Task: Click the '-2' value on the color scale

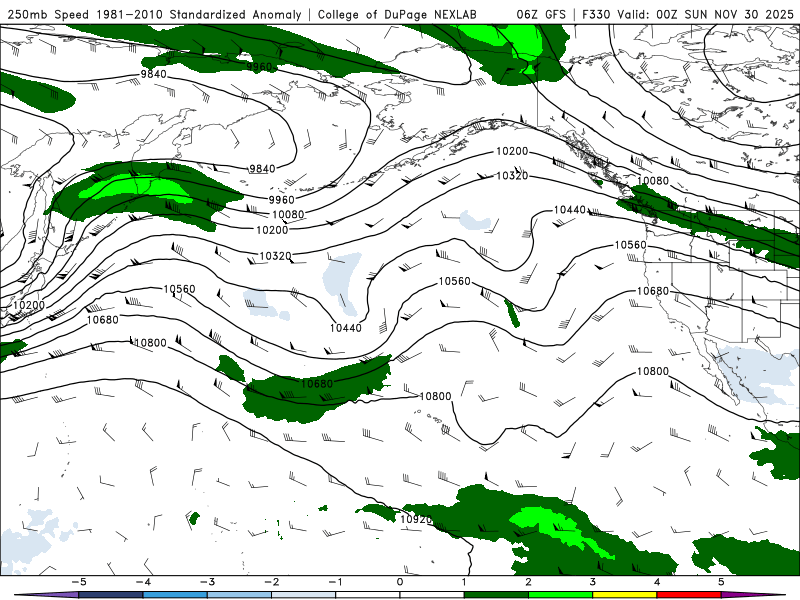Action: coord(271,582)
